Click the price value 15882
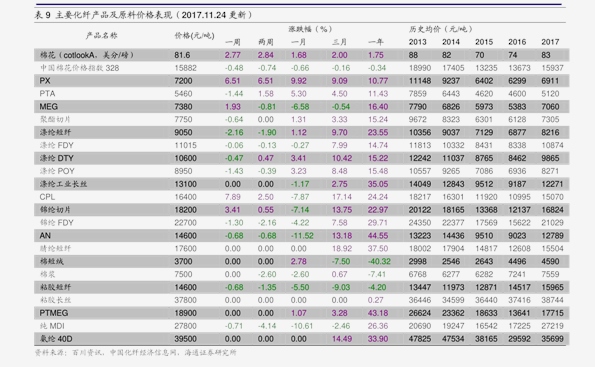 [186, 68]
